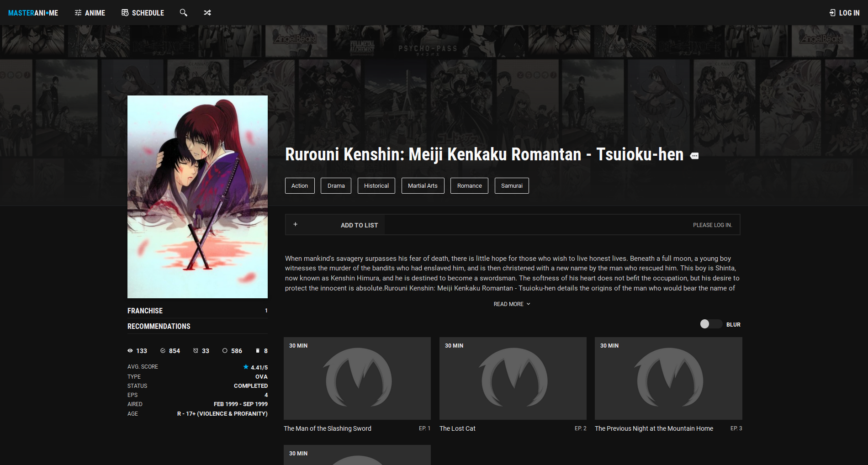Click the on-hold clock icon count 33
This screenshot has width=868, height=465.
coord(201,351)
